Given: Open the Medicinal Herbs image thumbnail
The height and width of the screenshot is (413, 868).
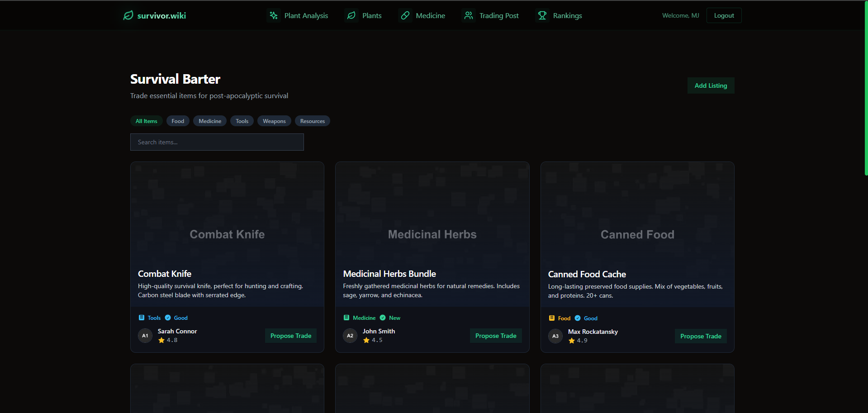Looking at the screenshot, I should (x=432, y=234).
